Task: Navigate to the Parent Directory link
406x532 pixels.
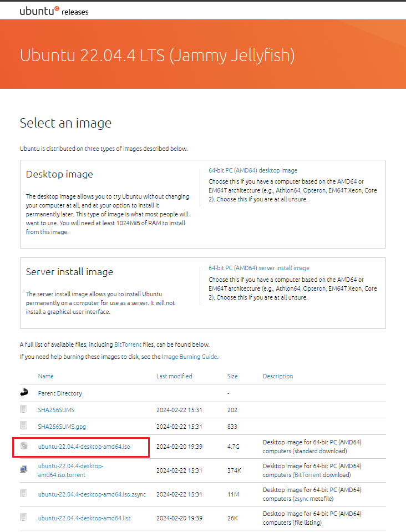Action: 60,393
